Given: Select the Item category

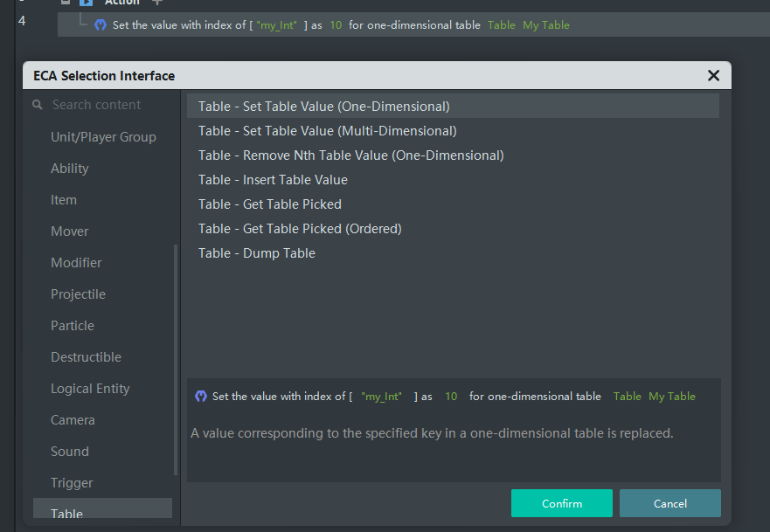Looking at the screenshot, I should click(64, 200).
